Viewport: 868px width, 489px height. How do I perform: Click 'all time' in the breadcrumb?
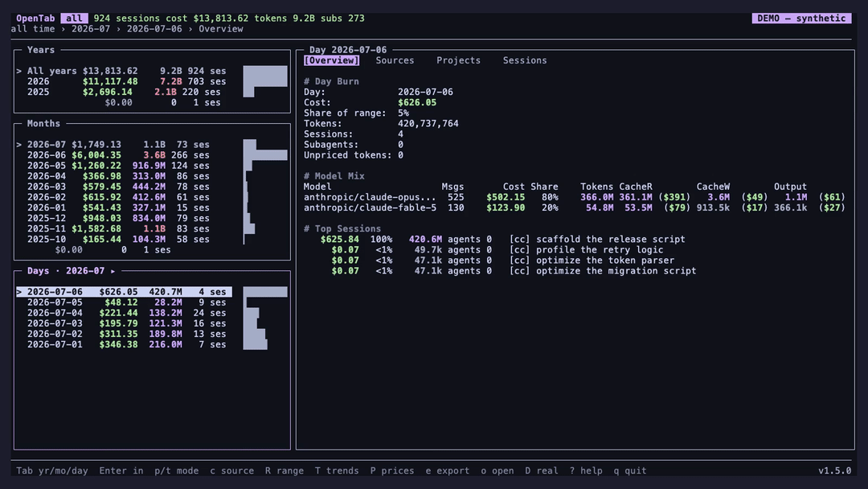(33, 29)
